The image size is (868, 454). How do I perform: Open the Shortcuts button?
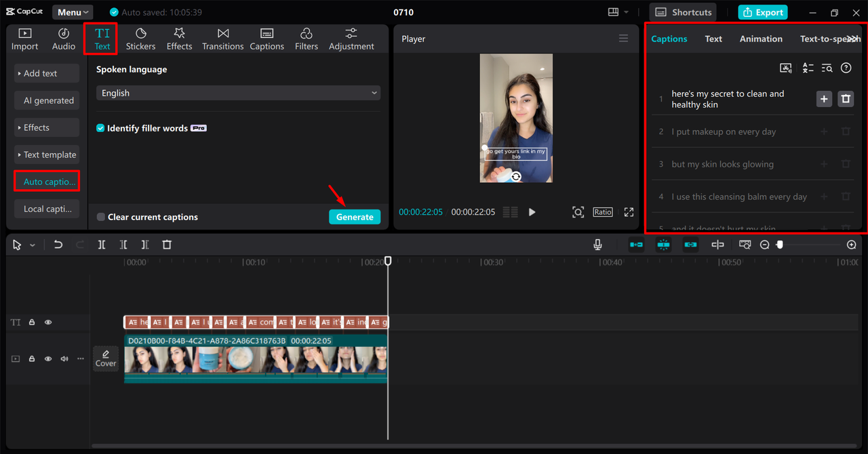pyautogui.click(x=684, y=12)
